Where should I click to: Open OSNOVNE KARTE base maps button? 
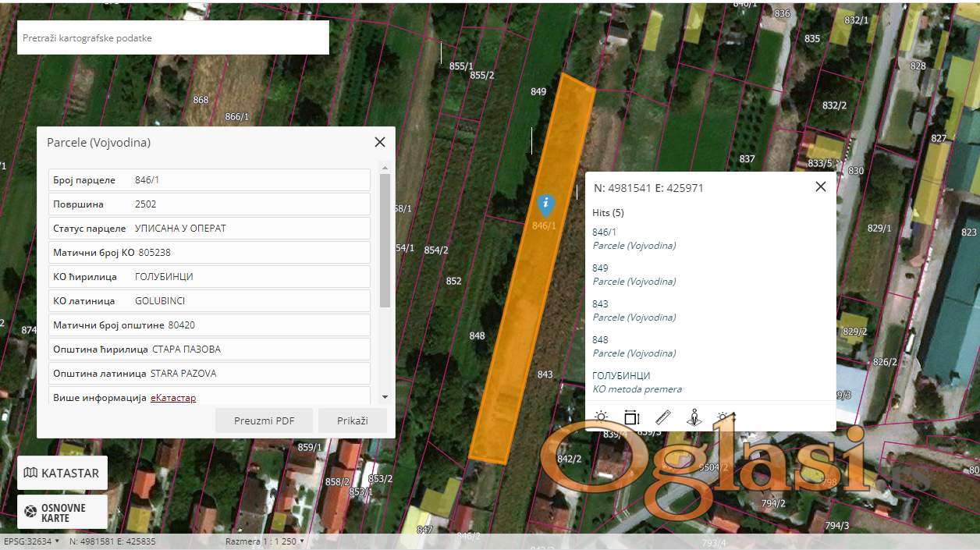pyautogui.click(x=62, y=513)
